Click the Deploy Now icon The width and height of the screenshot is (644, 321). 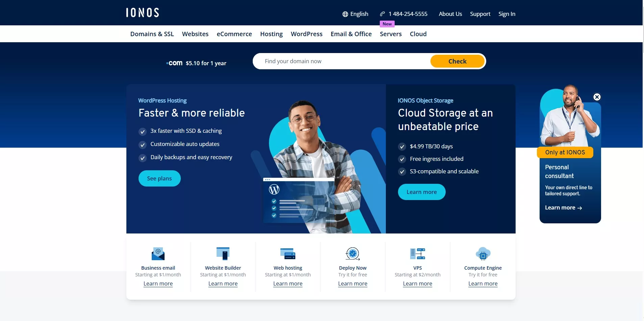(352, 253)
